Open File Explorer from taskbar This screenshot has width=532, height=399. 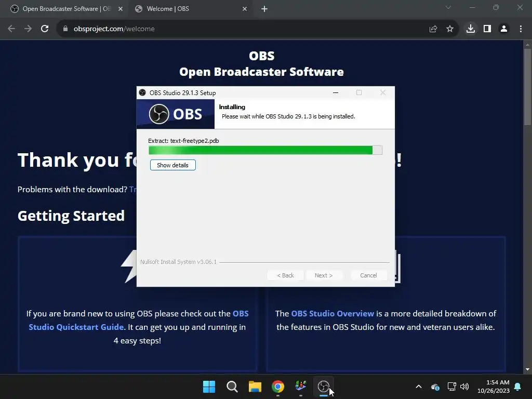255,387
